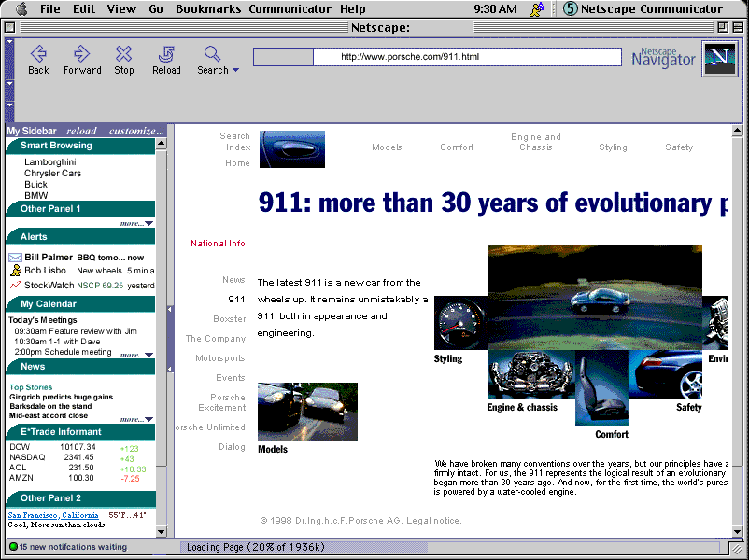Select the 09:30am Feature review meeting
Viewport: 749px width, 560px height.
point(76,331)
